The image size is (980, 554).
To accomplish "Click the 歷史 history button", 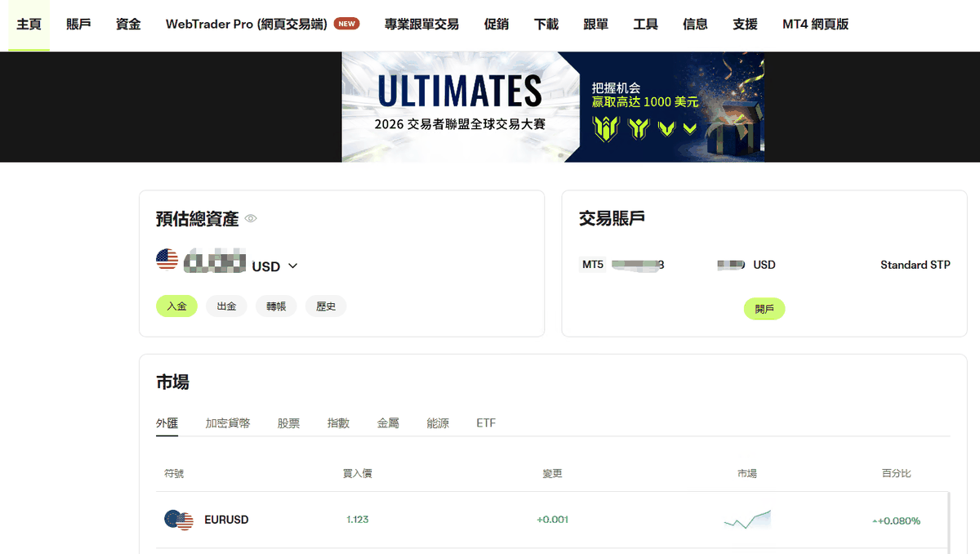I will tap(326, 306).
